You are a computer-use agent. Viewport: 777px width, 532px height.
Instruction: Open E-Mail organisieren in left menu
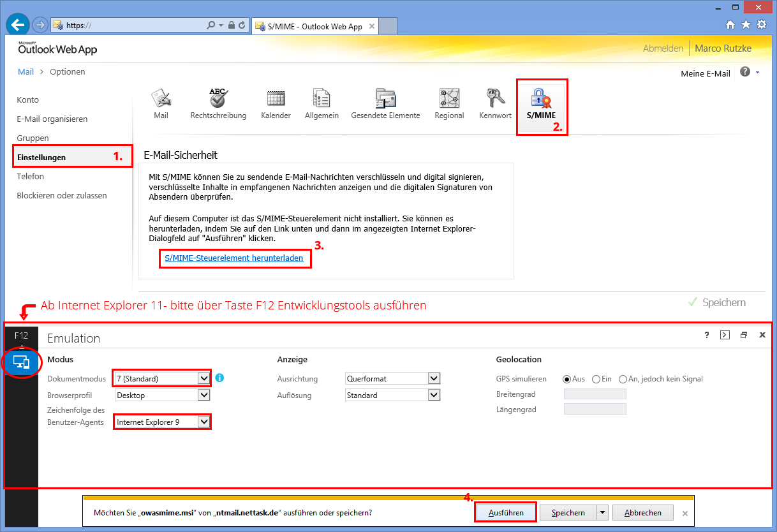pos(52,119)
